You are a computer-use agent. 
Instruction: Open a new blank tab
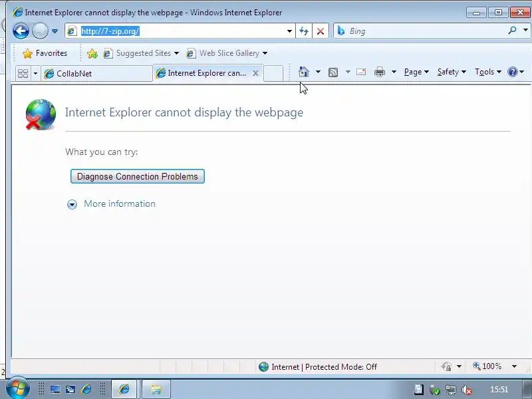click(x=273, y=73)
